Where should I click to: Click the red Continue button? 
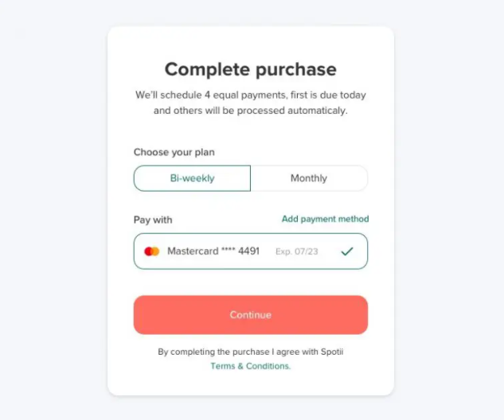tap(251, 315)
